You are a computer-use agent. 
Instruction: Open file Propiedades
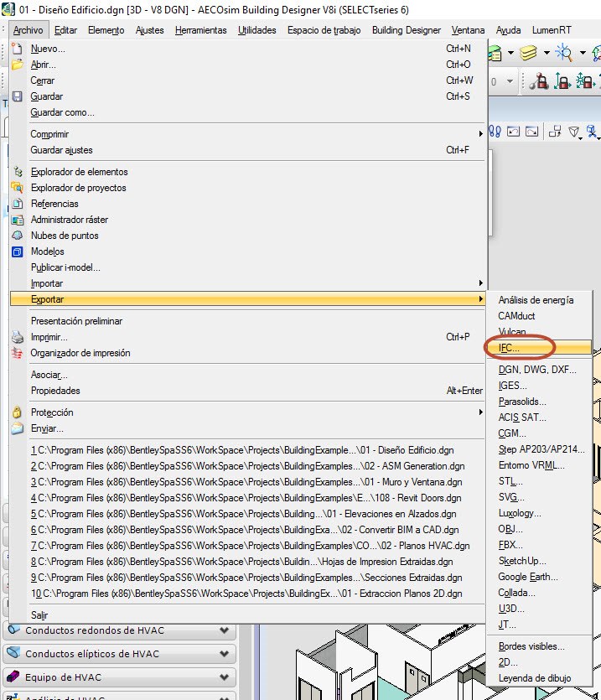tap(247, 391)
